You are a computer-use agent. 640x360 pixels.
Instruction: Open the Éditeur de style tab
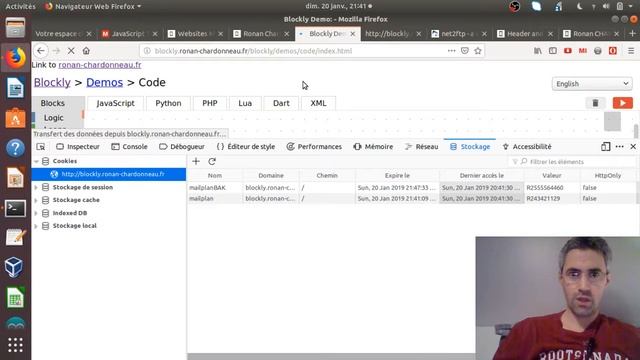coord(245,147)
